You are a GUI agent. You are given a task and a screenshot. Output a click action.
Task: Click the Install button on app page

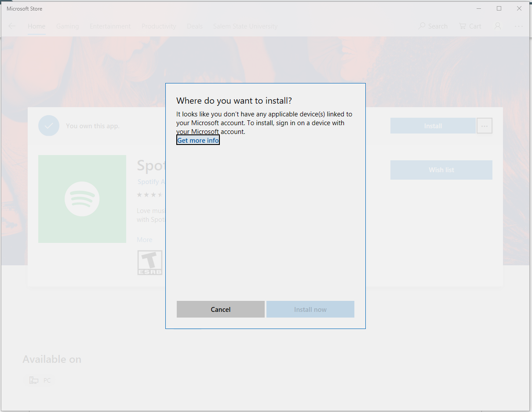tap(433, 126)
